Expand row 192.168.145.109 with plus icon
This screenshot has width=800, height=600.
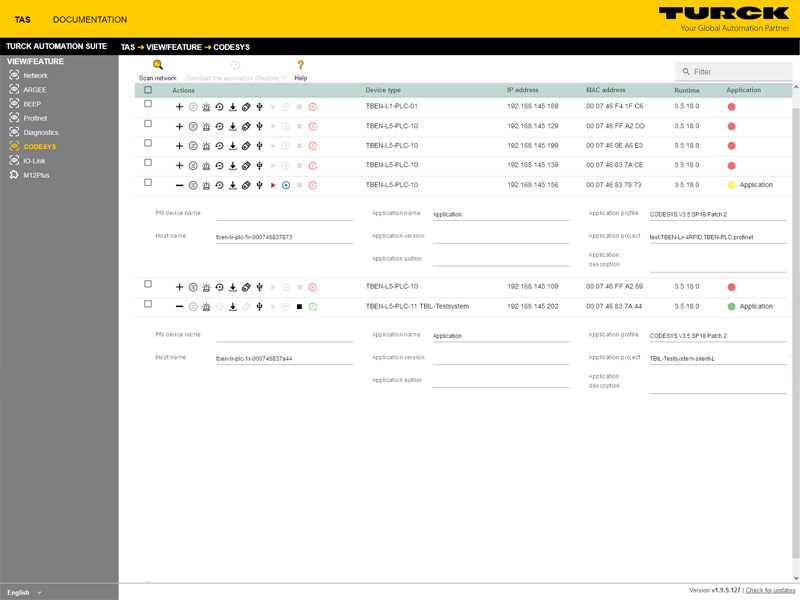[x=179, y=287]
